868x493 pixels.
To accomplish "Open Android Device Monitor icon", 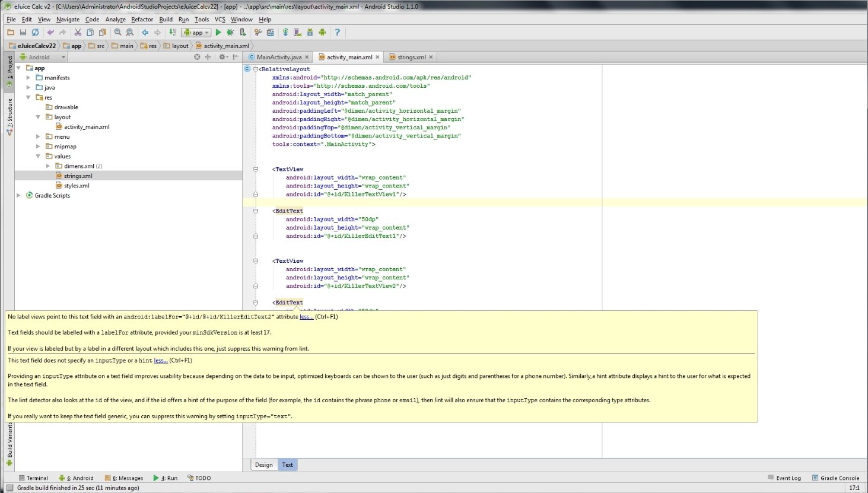I will click(322, 33).
